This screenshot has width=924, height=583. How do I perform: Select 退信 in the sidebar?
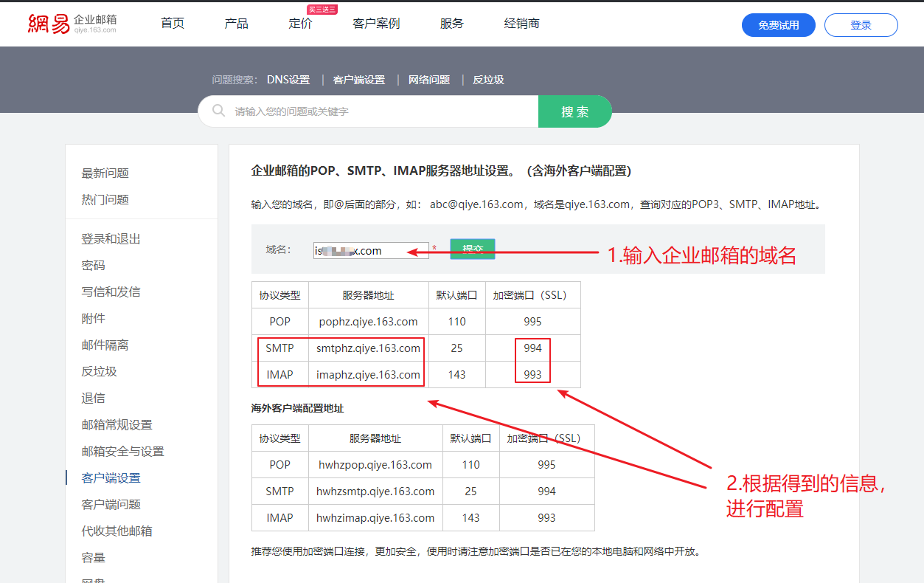(x=94, y=399)
